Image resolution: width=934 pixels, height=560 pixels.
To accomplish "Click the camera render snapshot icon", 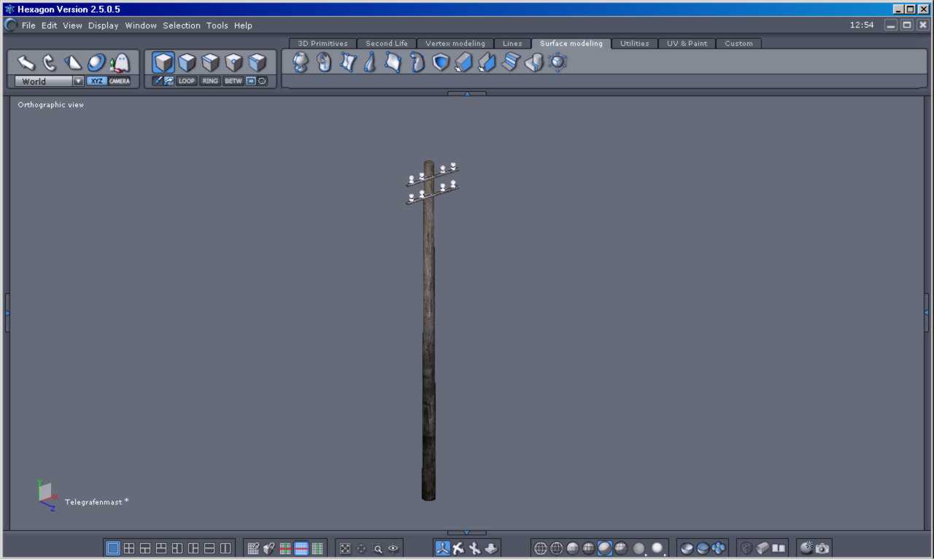I will click(x=822, y=548).
